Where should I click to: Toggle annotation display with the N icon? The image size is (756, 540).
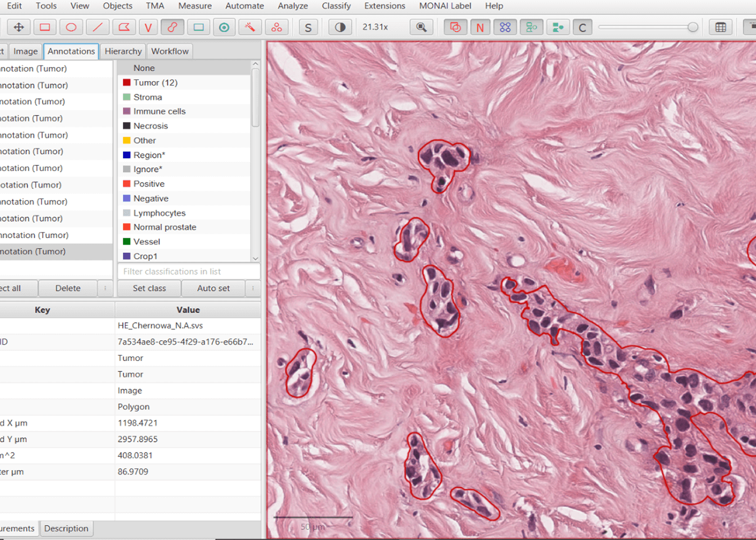pyautogui.click(x=481, y=26)
